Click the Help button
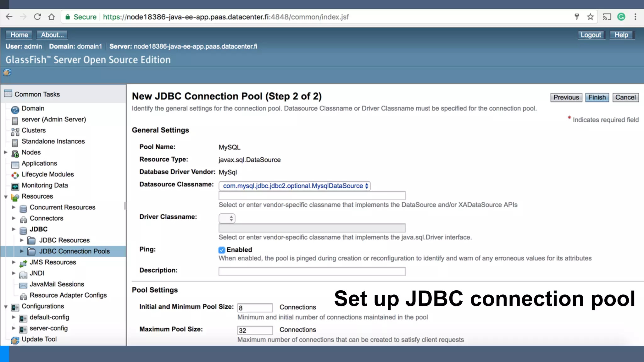This screenshot has height=362, width=644. click(621, 35)
